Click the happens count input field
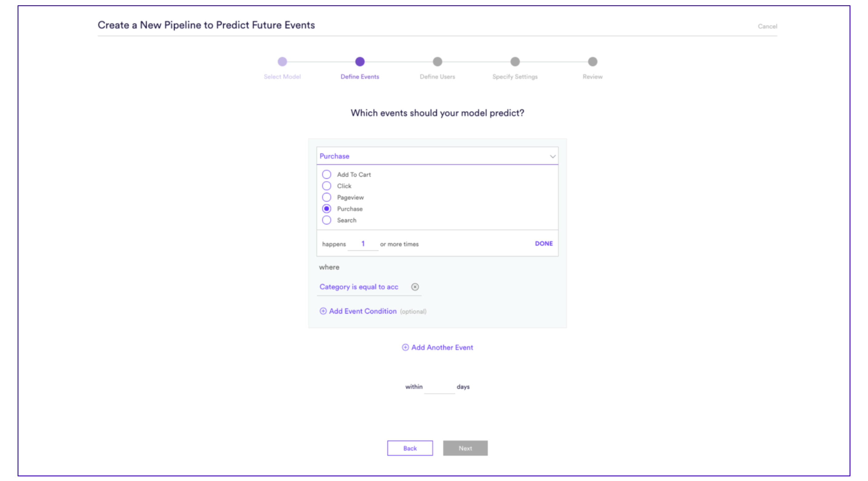Screen dimensions: 868x481 point(363,244)
